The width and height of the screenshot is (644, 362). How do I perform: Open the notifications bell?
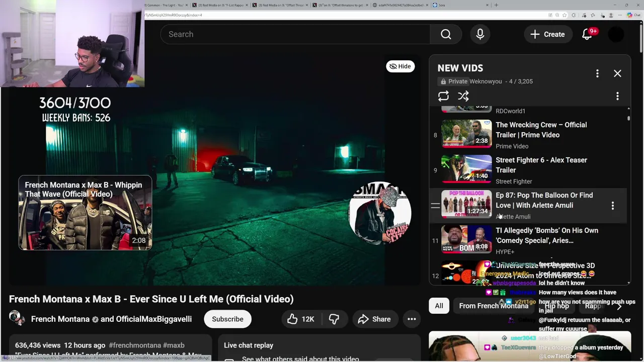pyautogui.click(x=587, y=34)
